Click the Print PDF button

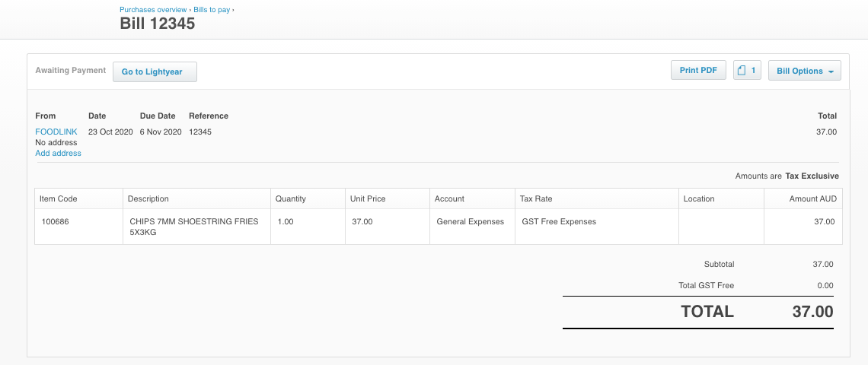coord(698,71)
